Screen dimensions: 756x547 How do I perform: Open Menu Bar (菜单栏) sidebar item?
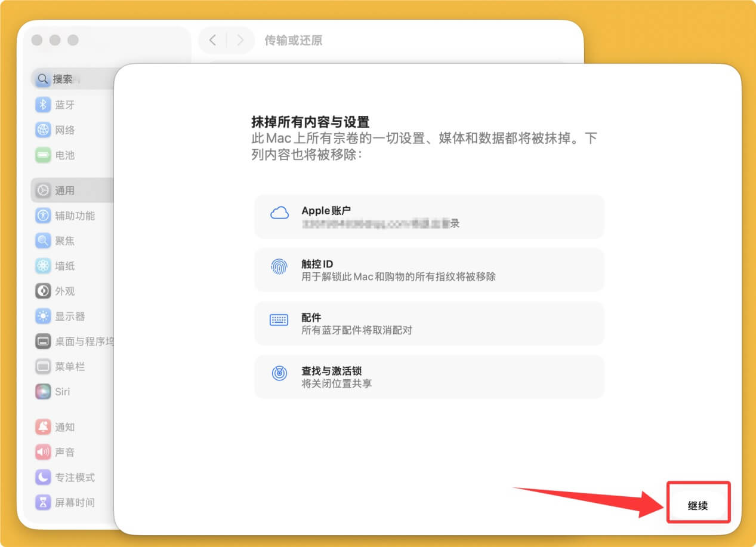[x=69, y=367]
